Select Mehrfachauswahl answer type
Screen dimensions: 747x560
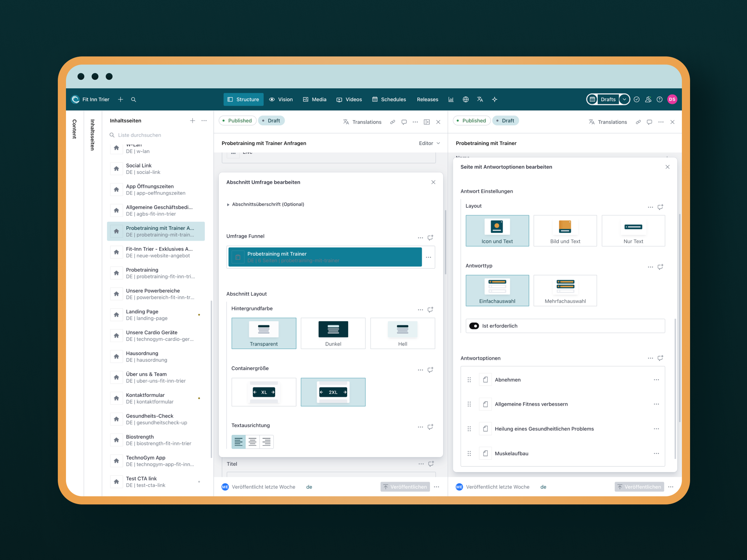point(565,291)
